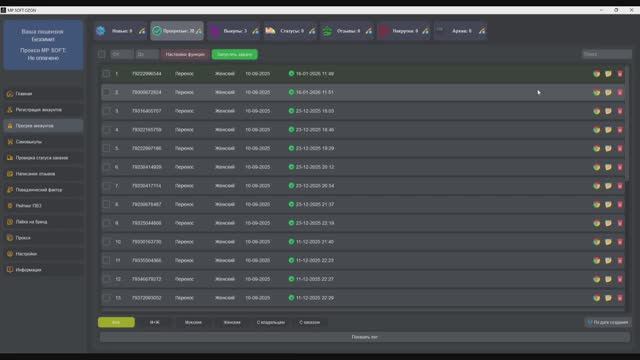Click the Настройки функции button
This screenshot has width=640, height=360.
pos(185,54)
